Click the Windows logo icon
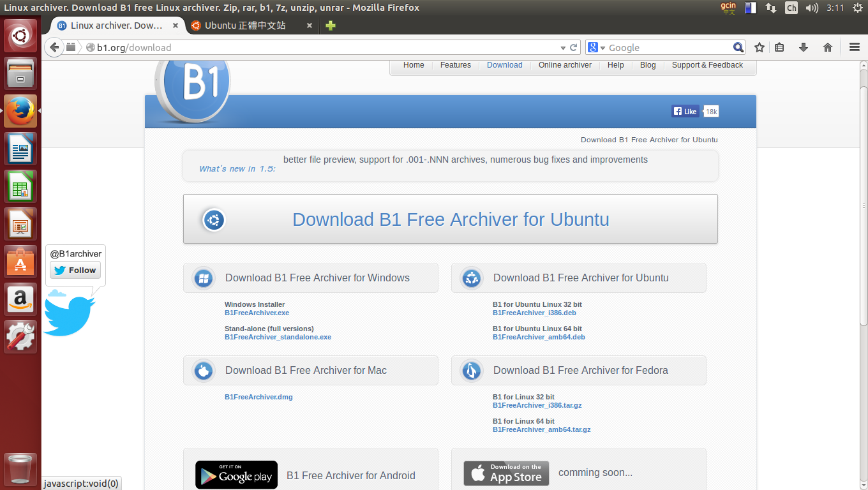Viewport: 868px width, 490px height. click(x=204, y=278)
